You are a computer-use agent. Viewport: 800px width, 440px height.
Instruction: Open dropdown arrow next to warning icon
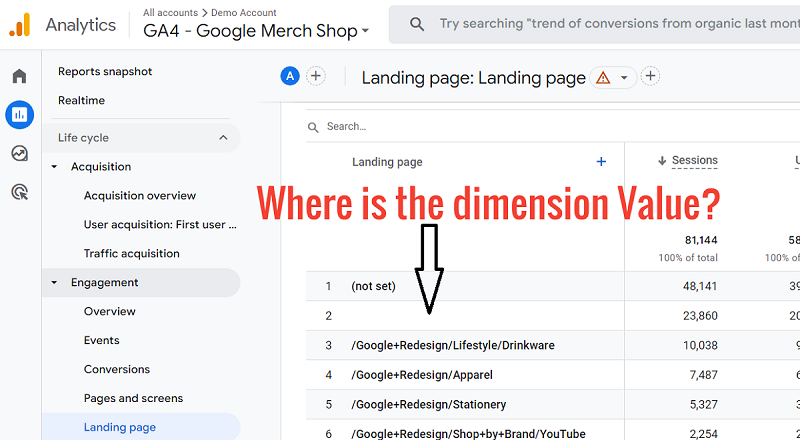623,78
